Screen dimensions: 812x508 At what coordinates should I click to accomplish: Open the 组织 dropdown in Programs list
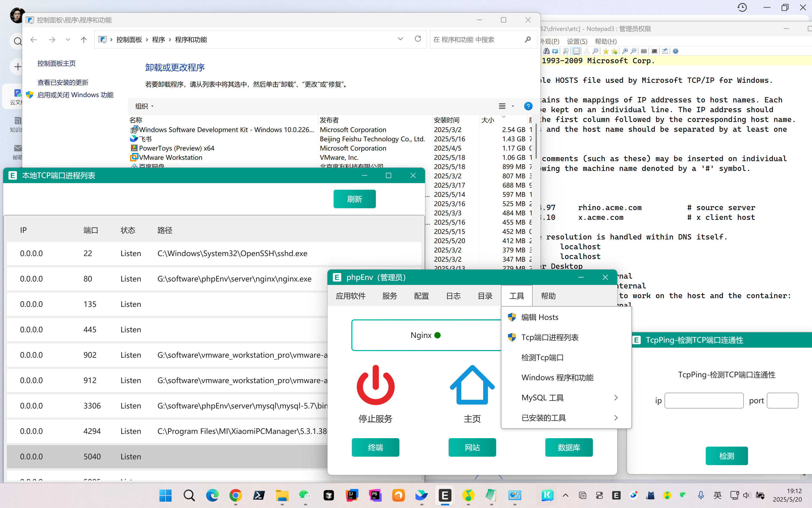(144, 106)
